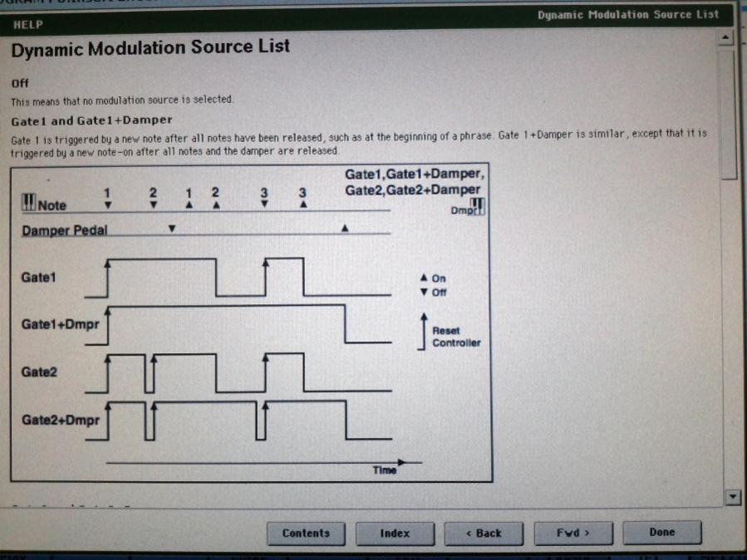Click the Off triangle legend icon

pos(424,292)
